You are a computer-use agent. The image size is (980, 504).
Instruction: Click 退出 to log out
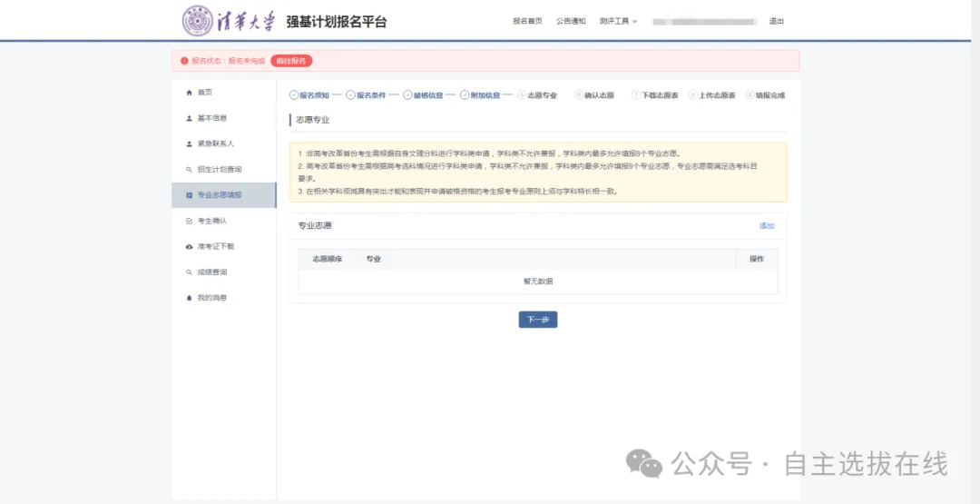point(776,21)
